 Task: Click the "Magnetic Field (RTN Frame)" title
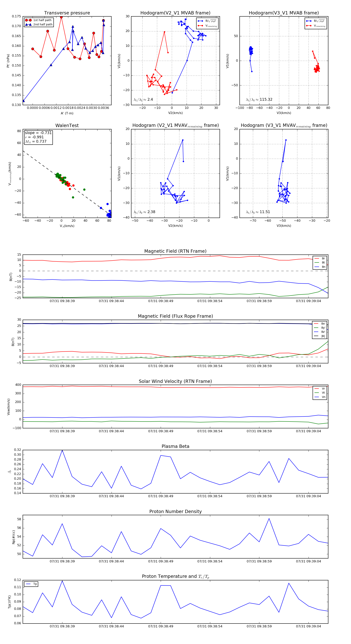[175, 251]
